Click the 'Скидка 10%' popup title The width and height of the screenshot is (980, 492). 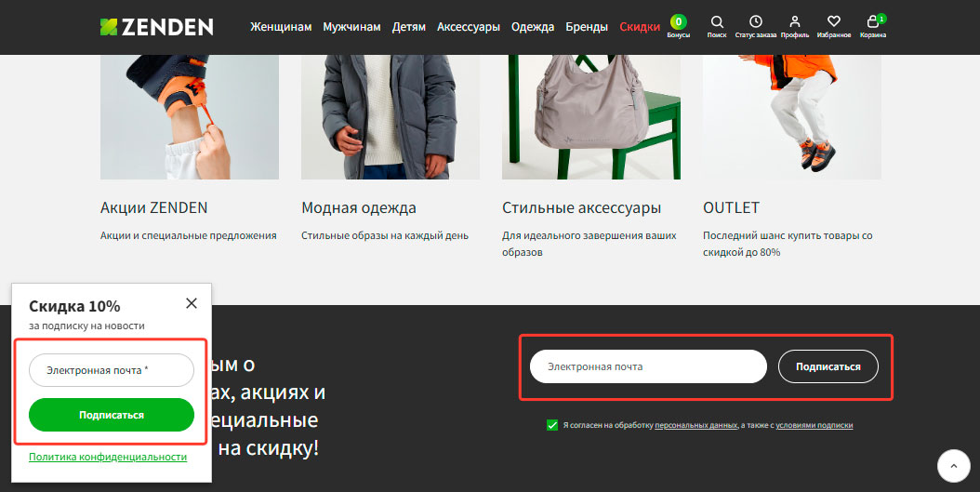(x=74, y=306)
